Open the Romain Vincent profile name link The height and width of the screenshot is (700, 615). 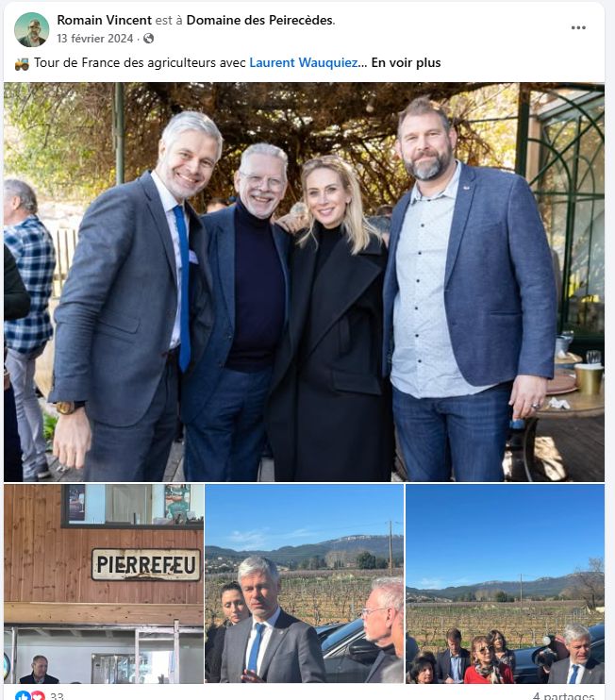(105, 20)
